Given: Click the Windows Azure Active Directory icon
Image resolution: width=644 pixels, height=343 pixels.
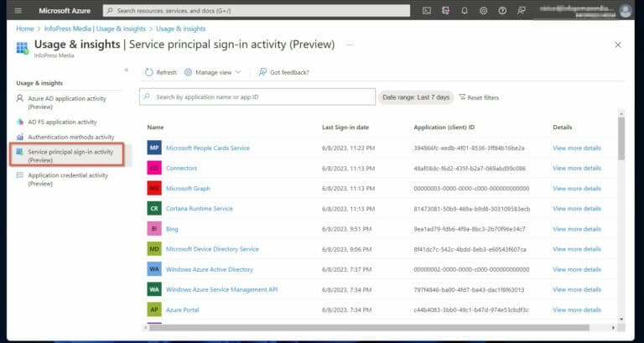Looking at the screenshot, I should pyautogui.click(x=154, y=269).
